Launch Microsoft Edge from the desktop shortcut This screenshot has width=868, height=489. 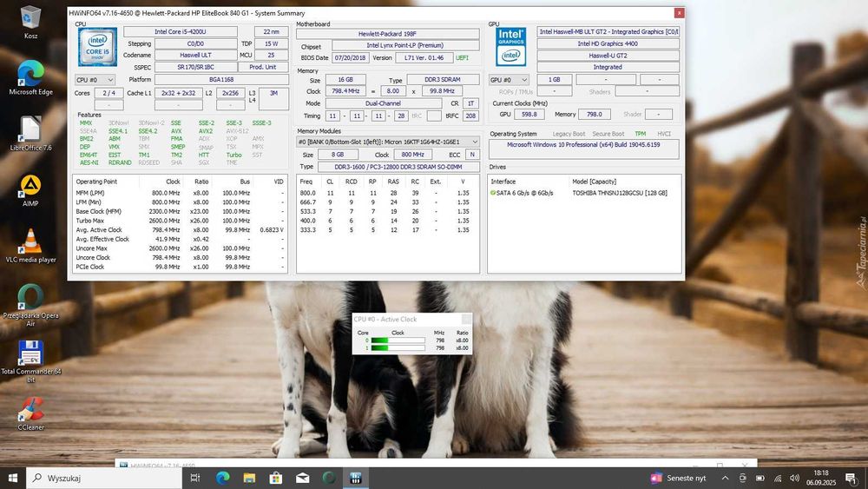(30, 77)
